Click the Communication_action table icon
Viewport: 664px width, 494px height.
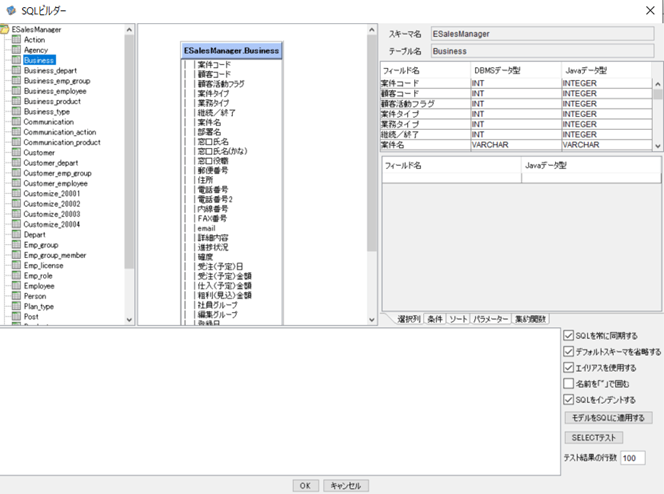(x=17, y=132)
